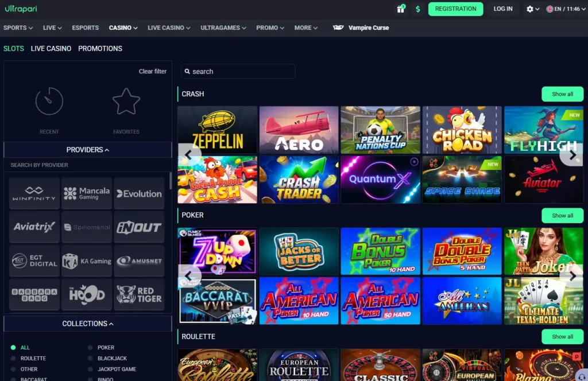Screen dimensions: 588x381
Task: Filter by Winfinity provider
Action: (34, 193)
